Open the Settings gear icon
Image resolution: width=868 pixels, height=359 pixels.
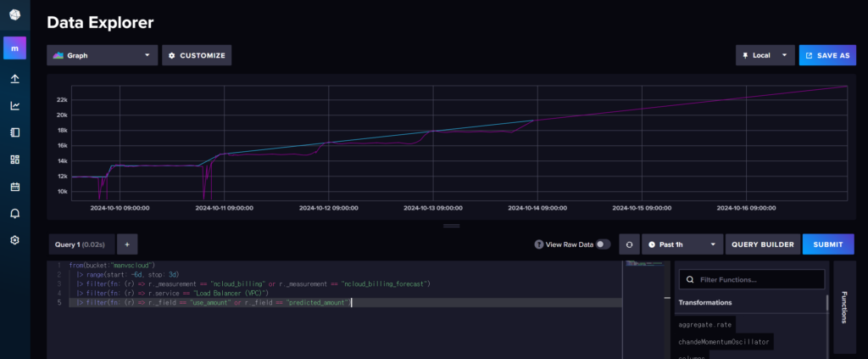[14, 240]
